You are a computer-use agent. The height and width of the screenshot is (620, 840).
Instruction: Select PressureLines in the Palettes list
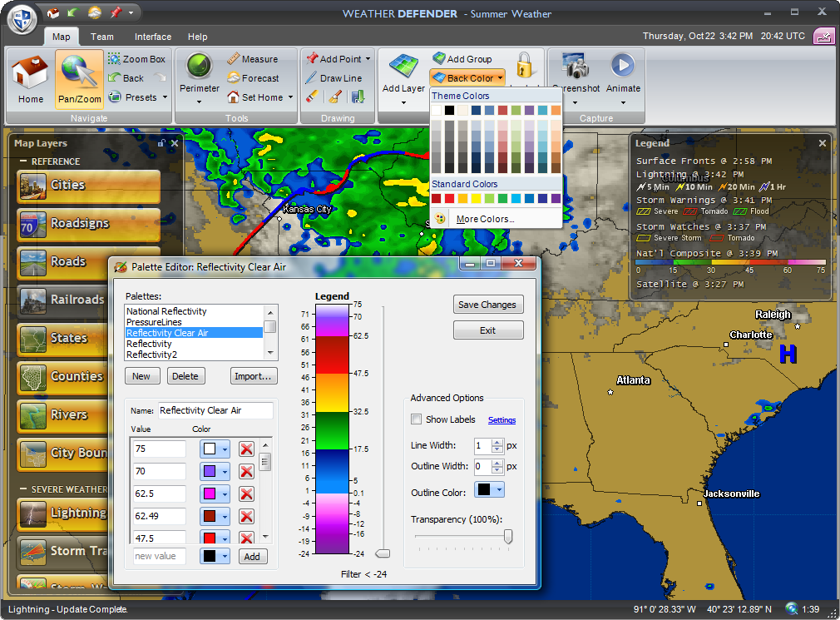[x=155, y=322]
